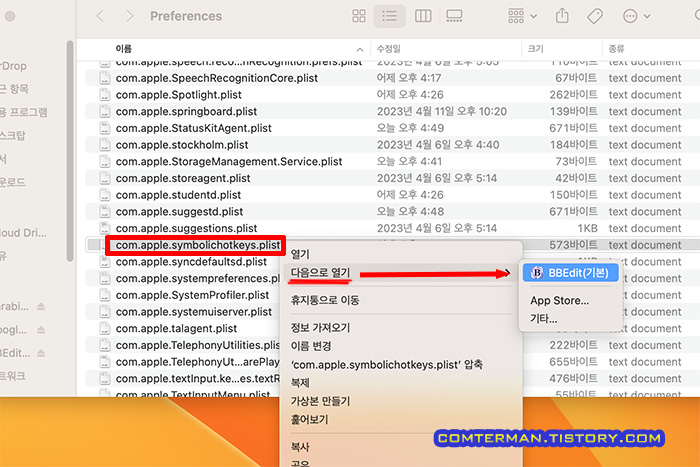Select com.apple.studentd.plist file
This screenshot has width=700, height=467.
coord(178,195)
